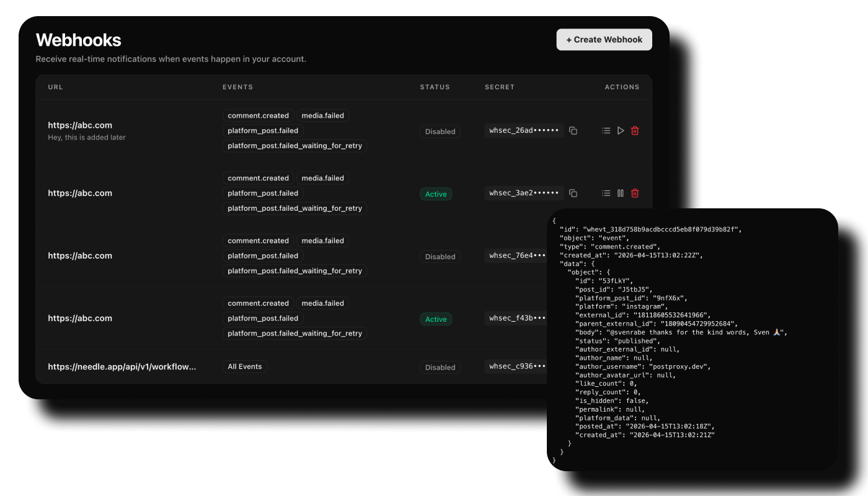
Task: Select the "type": "comment.created" JSON line
Action: pyautogui.click(x=610, y=247)
